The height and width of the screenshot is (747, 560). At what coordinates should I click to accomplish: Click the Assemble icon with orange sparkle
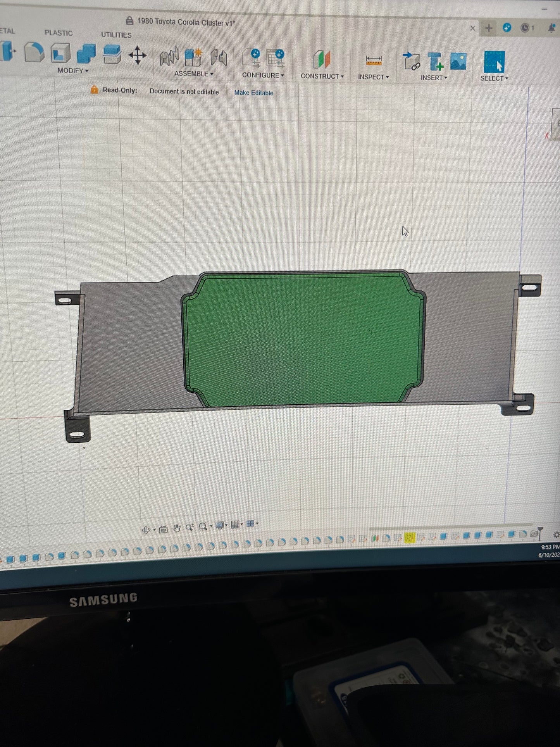[193, 58]
